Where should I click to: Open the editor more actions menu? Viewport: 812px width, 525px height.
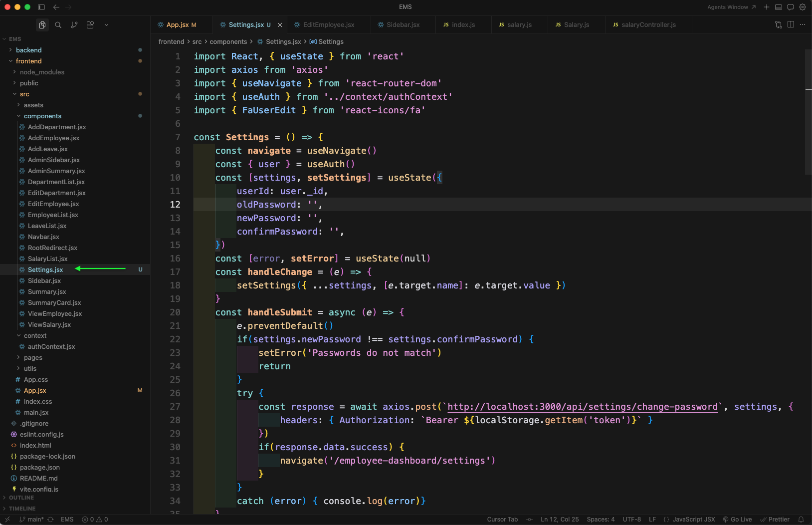(803, 24)
